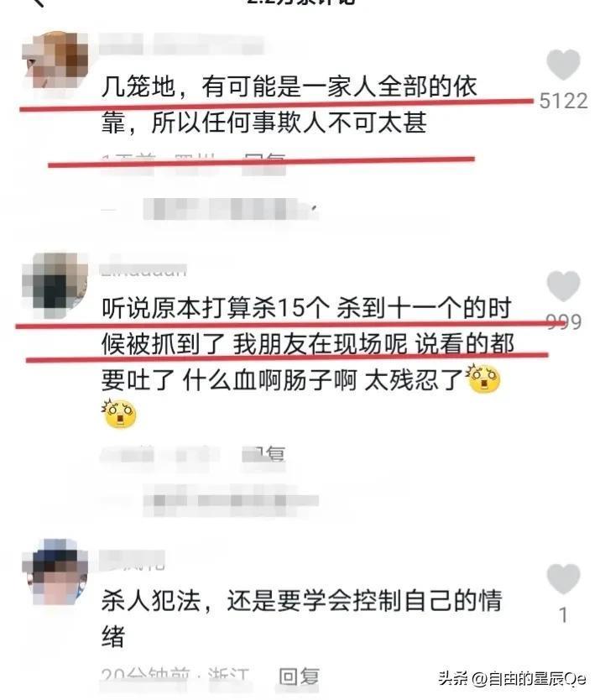Tap the second commenter's blurred username
Viewport: 600px width, 700px height.
tap(143, 267)
